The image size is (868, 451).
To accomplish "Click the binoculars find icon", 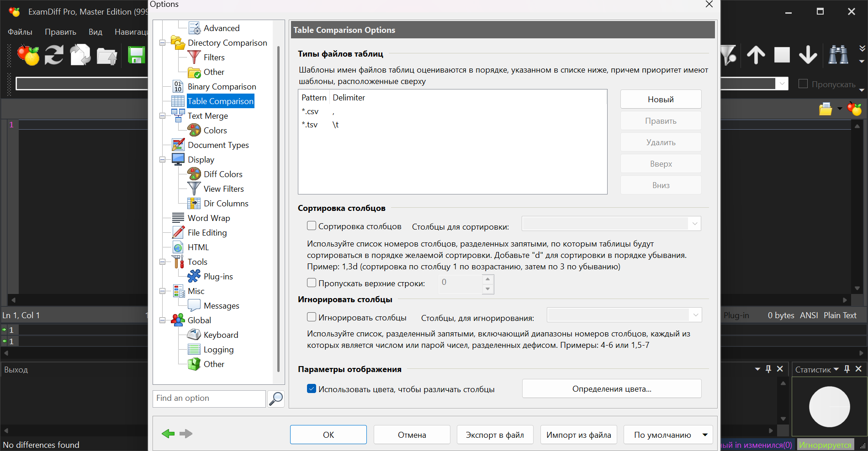I will pyautogui.click(x=838, y=55).
